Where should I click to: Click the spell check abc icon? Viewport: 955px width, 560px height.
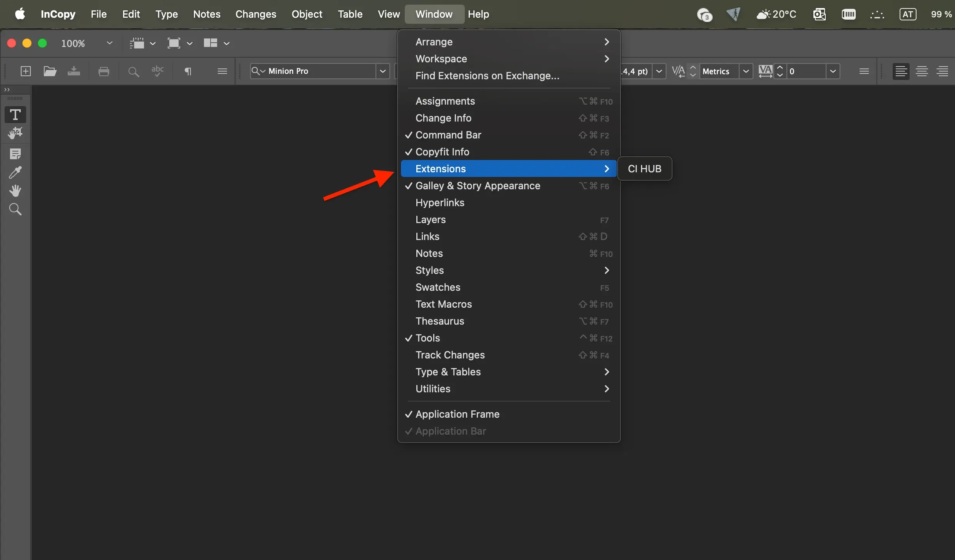point(157,71)
